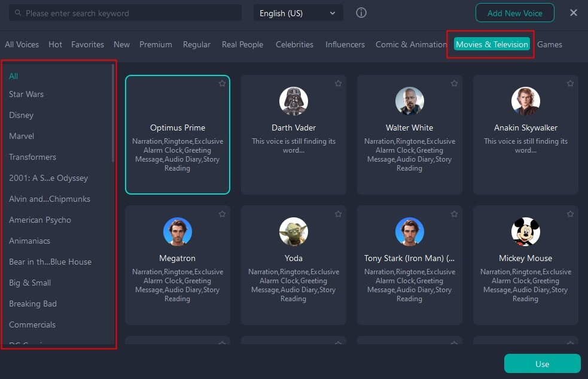Click the search magnifier icon
The width and height of the screenshot is (588, 379).
(x=18, y=13)
